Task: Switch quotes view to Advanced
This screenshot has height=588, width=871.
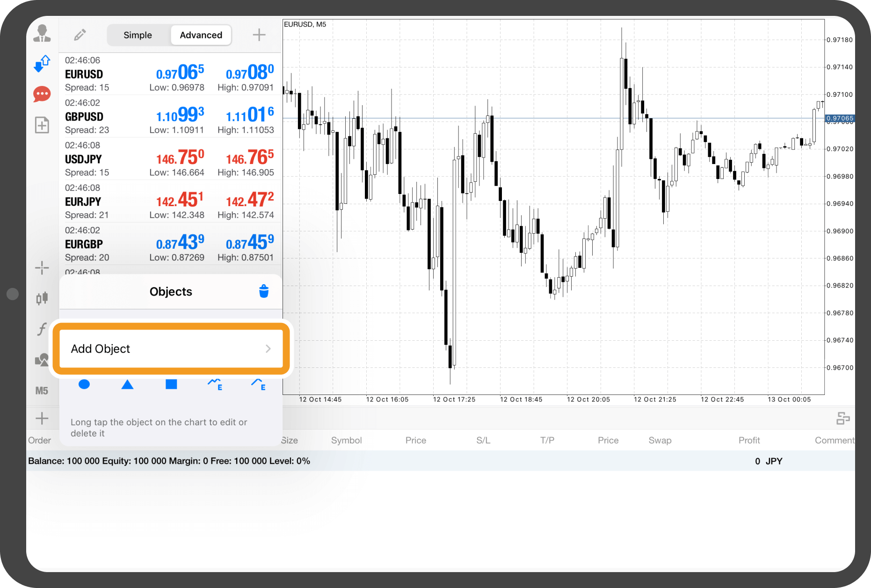Action: [x=201, y=35]
